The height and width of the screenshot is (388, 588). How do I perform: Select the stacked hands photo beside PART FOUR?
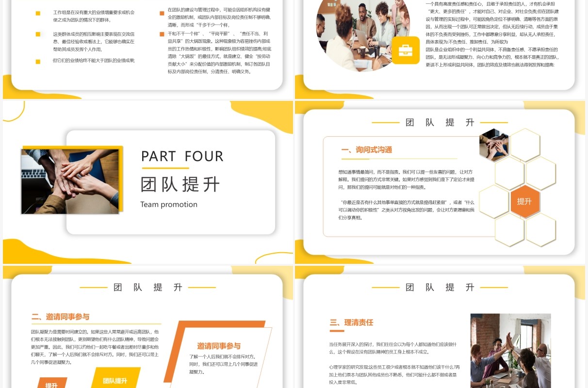coord(70,181)
